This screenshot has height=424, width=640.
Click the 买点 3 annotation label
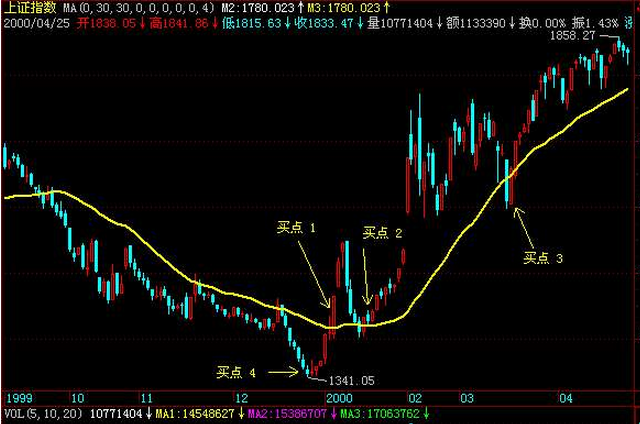click(543, 258)
